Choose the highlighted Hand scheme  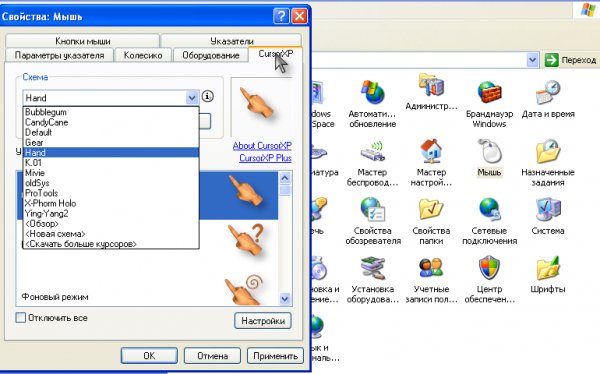(111, 152)
